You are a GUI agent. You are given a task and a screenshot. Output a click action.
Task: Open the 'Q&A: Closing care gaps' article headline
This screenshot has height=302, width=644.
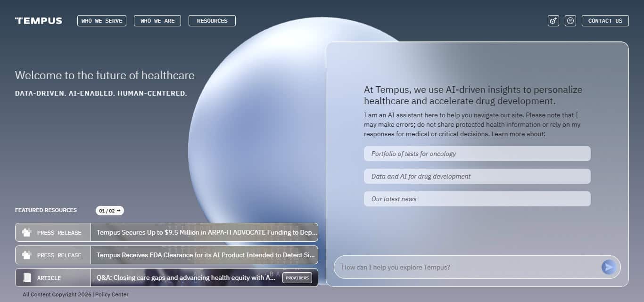click(x=186, y=278)
